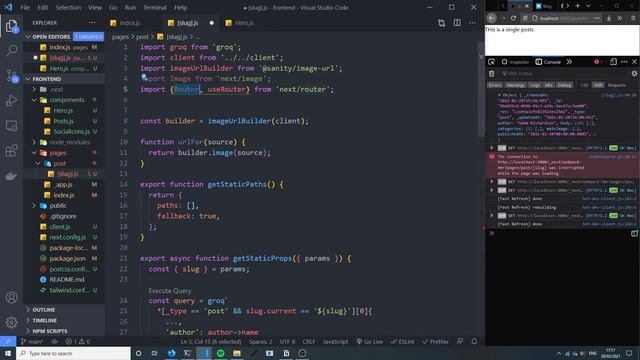Click the browser back button
This screenshot has width=640, height=360.
[x=492, y=18]
